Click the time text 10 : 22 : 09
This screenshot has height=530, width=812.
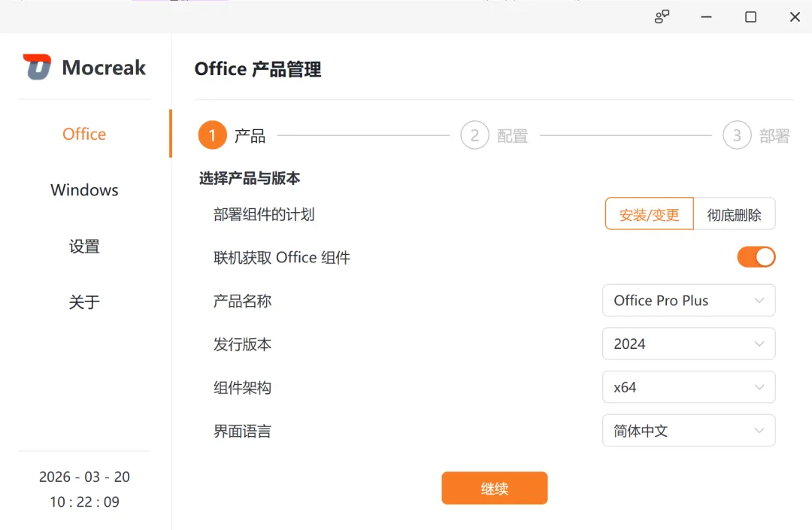tap(84, 502)
